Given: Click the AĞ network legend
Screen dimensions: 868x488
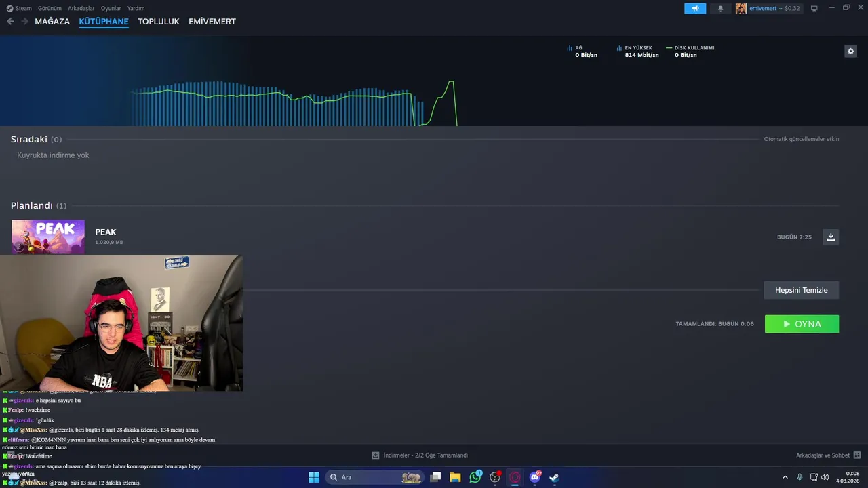Looking at the screenshot, I should tap(583, 52).
